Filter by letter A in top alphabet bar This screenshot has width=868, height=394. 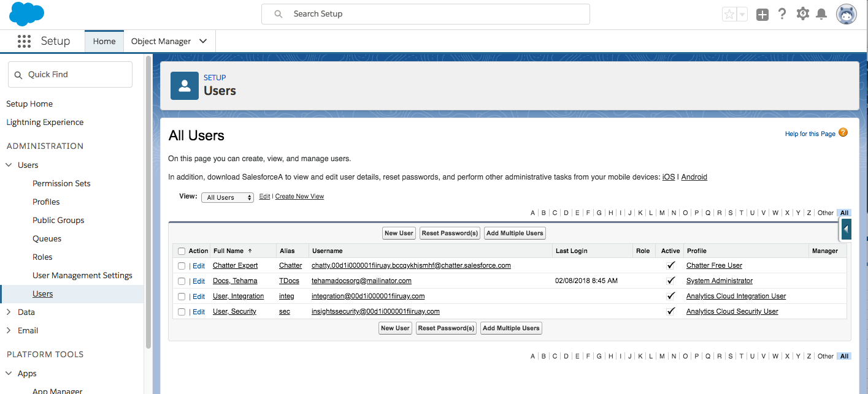pyautogui.click(x=532, y=213)
